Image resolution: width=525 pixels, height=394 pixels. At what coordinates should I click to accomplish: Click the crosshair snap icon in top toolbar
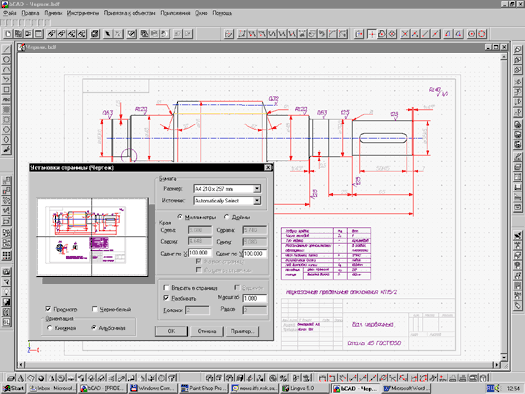pos(372,33)
